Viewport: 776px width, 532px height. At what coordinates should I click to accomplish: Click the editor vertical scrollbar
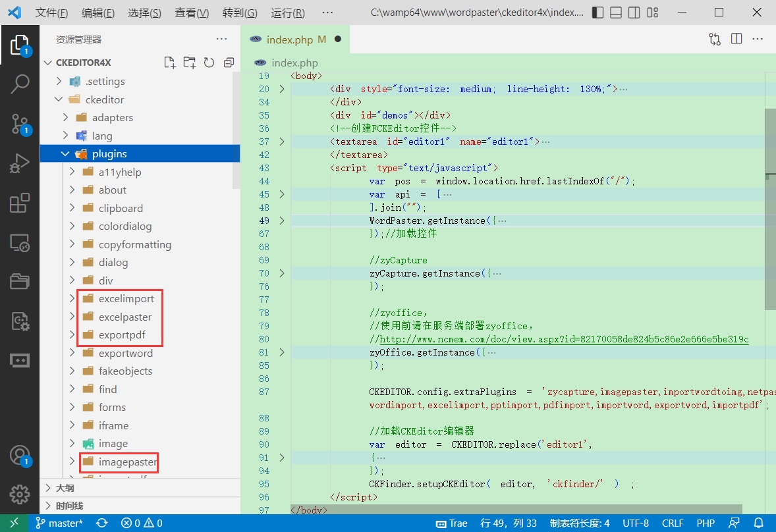click(770, 209)
